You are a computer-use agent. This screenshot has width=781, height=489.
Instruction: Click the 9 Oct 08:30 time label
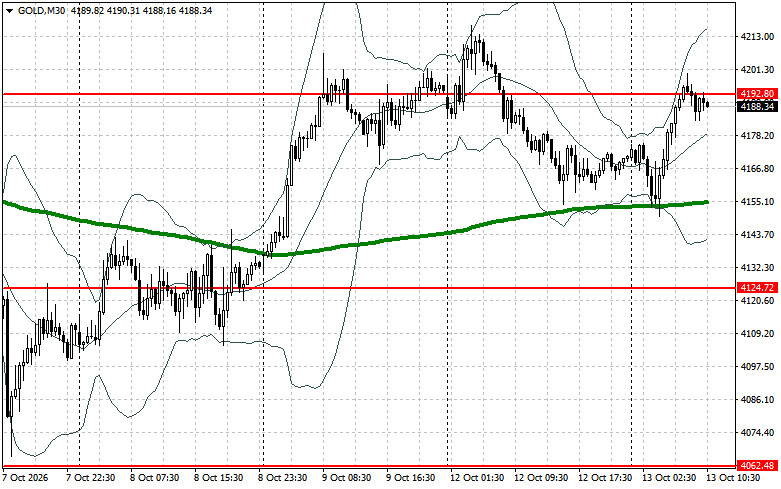346,478
